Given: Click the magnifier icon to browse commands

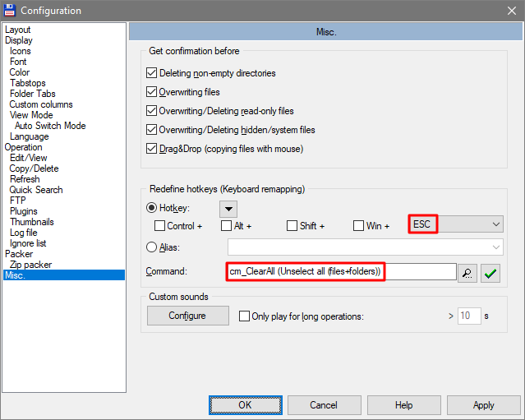Looking at the screenshot, I should pos(467,274).
